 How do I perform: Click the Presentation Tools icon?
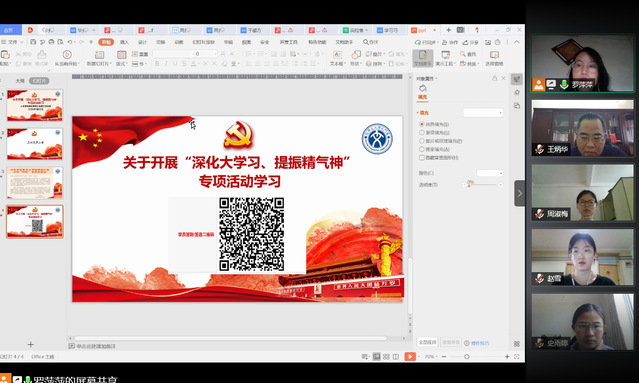445,55
